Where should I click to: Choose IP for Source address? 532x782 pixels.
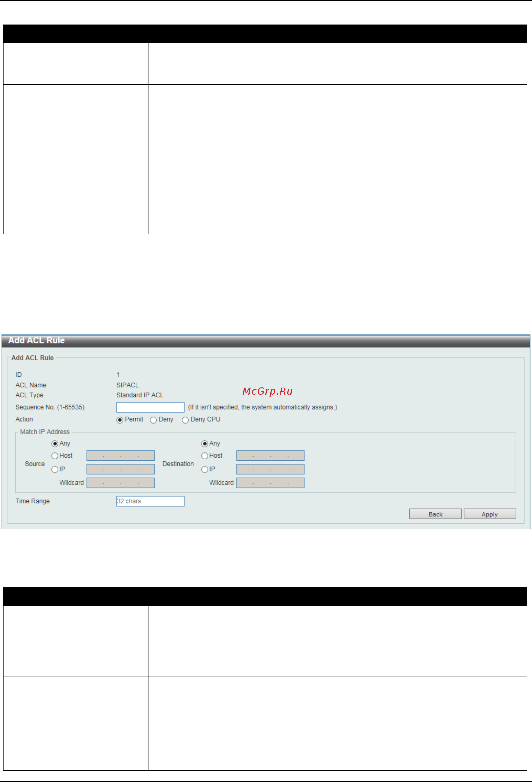point(55,470)
